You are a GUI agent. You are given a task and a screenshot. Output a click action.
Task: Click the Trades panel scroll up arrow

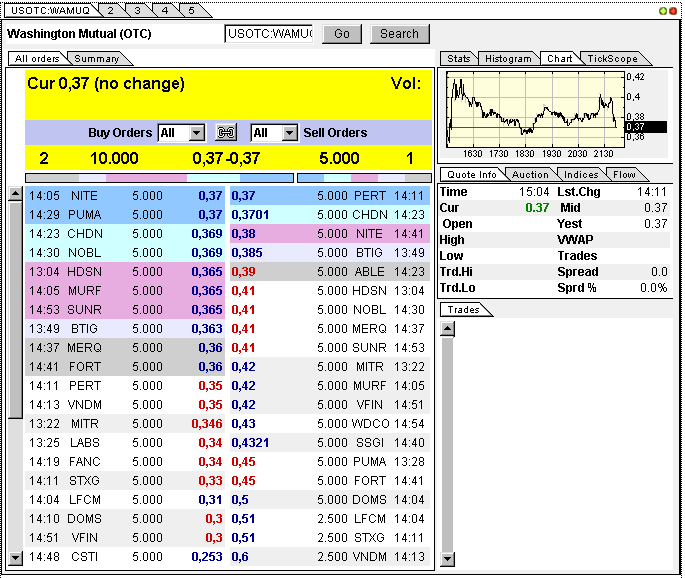(447, 329)
